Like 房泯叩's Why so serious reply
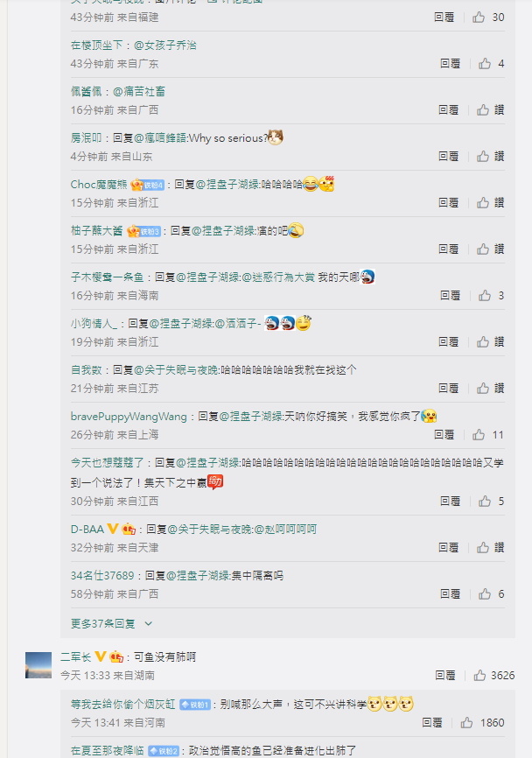This screenshot has height=758, width=532. coord(483,156)
